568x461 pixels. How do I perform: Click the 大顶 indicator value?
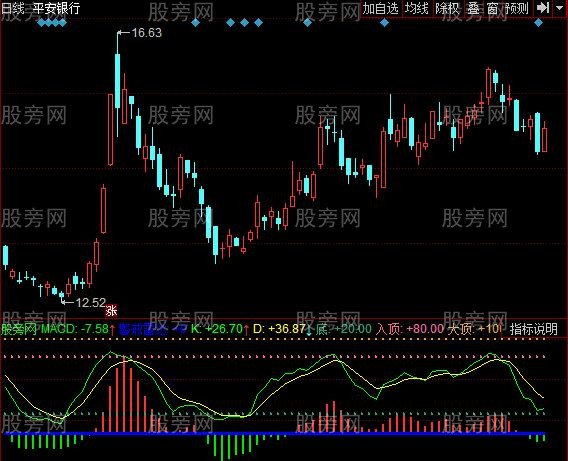tap(474, 329)
